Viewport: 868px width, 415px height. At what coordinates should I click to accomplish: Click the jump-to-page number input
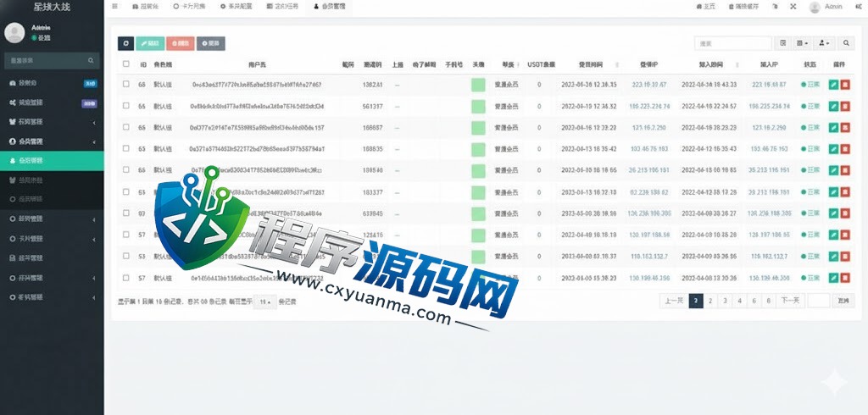point(819,301)
